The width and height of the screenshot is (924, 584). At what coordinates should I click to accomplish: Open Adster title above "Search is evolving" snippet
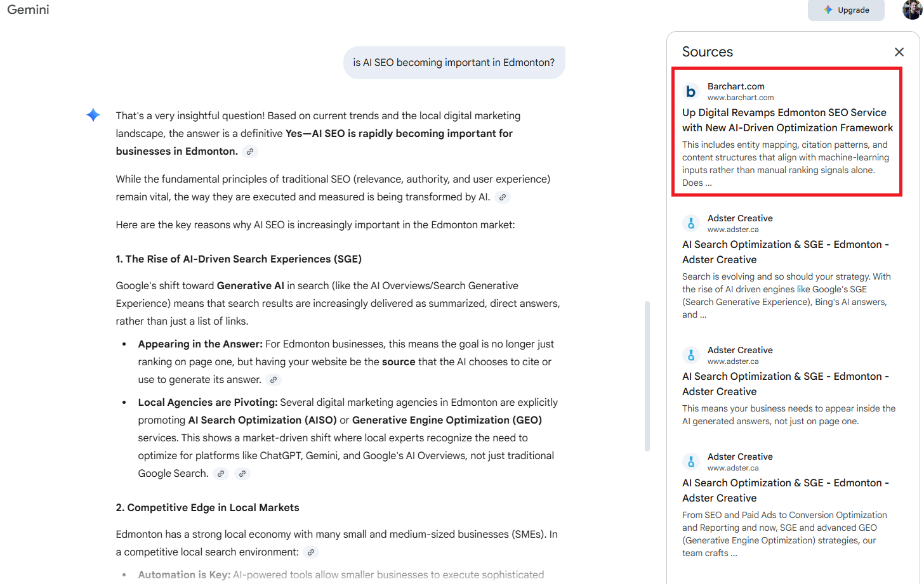click(786, 252)
